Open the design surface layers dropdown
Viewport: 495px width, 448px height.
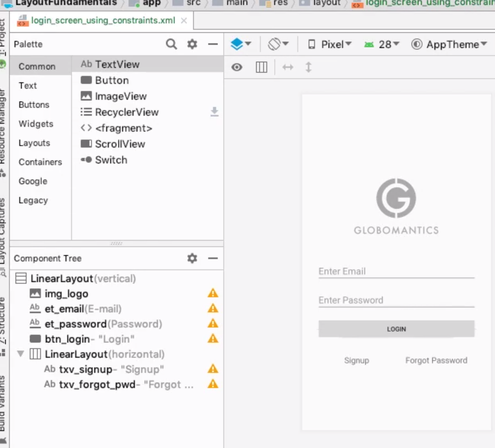241,44
